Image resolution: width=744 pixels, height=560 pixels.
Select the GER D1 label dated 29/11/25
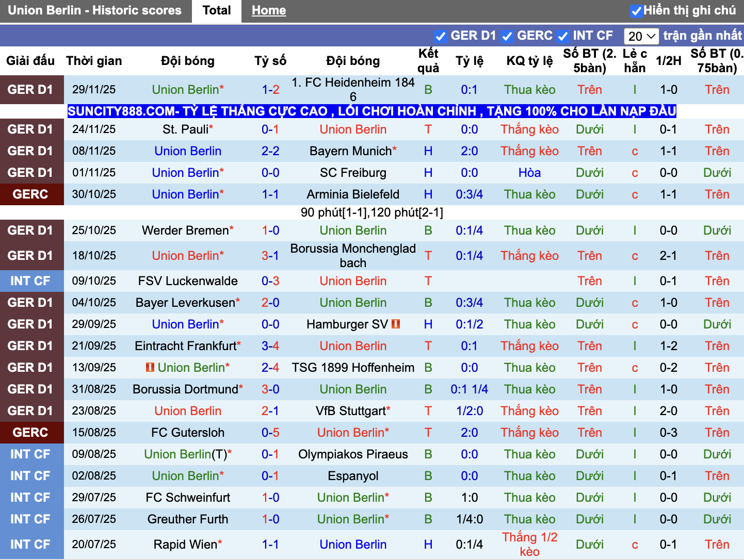pyautogui.click(x=30, y=90)
